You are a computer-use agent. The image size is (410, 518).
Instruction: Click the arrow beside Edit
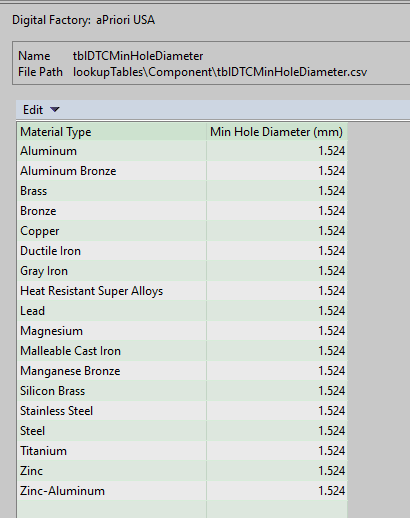[55, 109]
